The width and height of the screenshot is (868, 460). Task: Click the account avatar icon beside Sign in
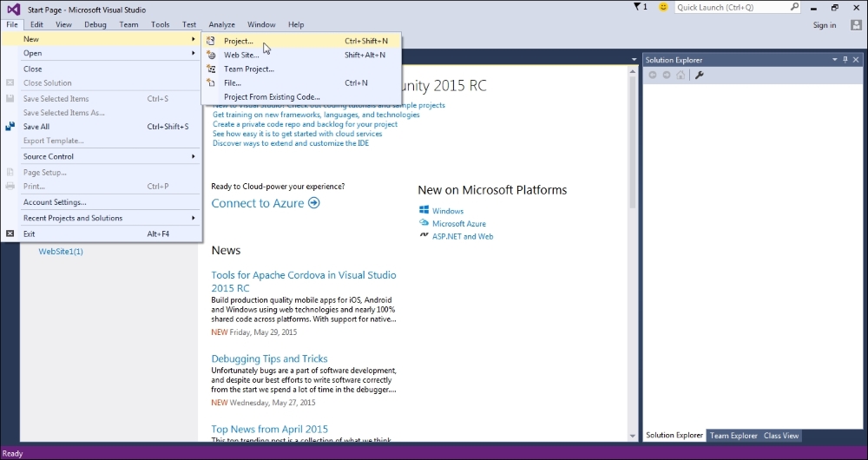click(856, 25)
